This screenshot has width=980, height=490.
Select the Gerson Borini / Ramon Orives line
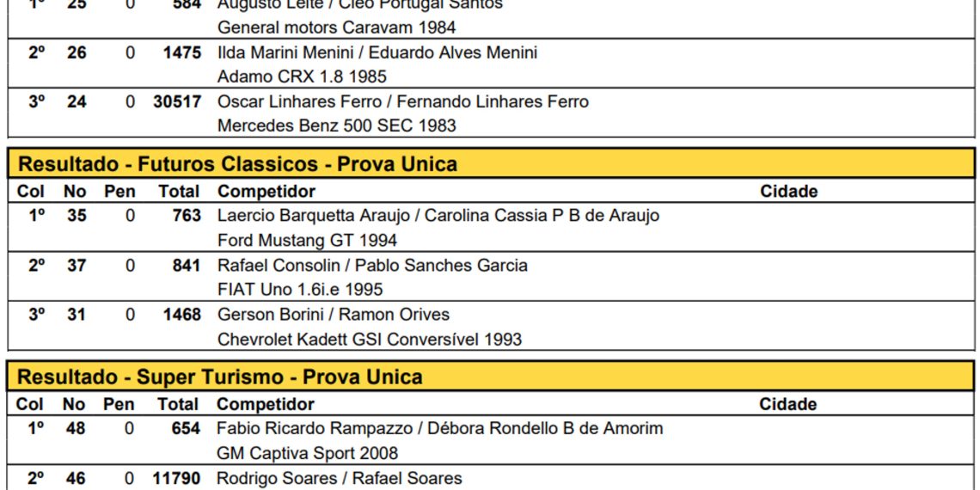click(333, 315)
